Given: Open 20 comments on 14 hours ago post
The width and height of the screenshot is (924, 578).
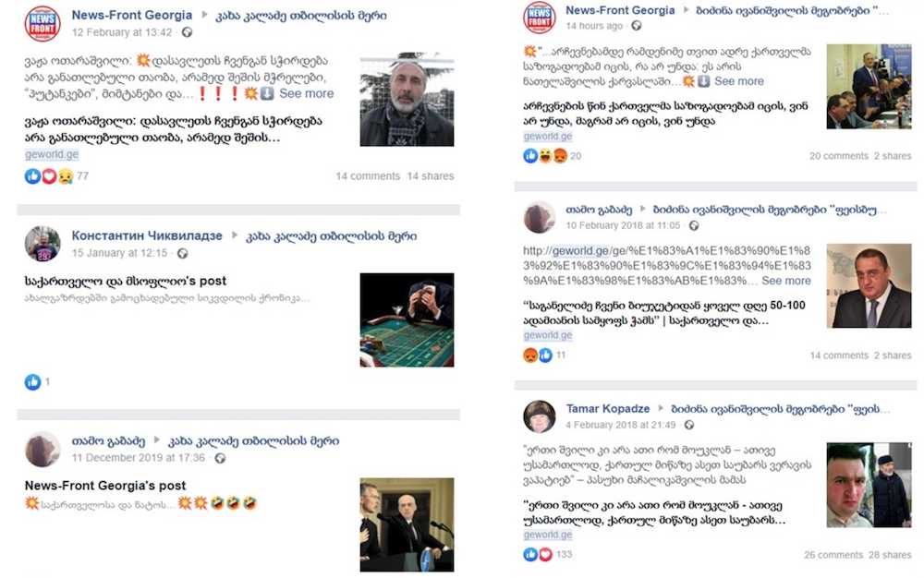Looking at the screenshot, I should pyautogui.click(x=839, y=156).
